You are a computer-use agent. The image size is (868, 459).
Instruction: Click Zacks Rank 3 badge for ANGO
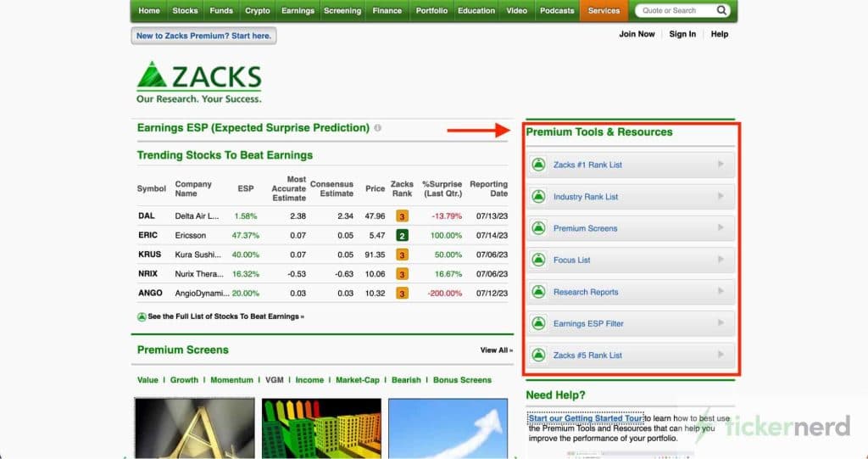(402, 294)
